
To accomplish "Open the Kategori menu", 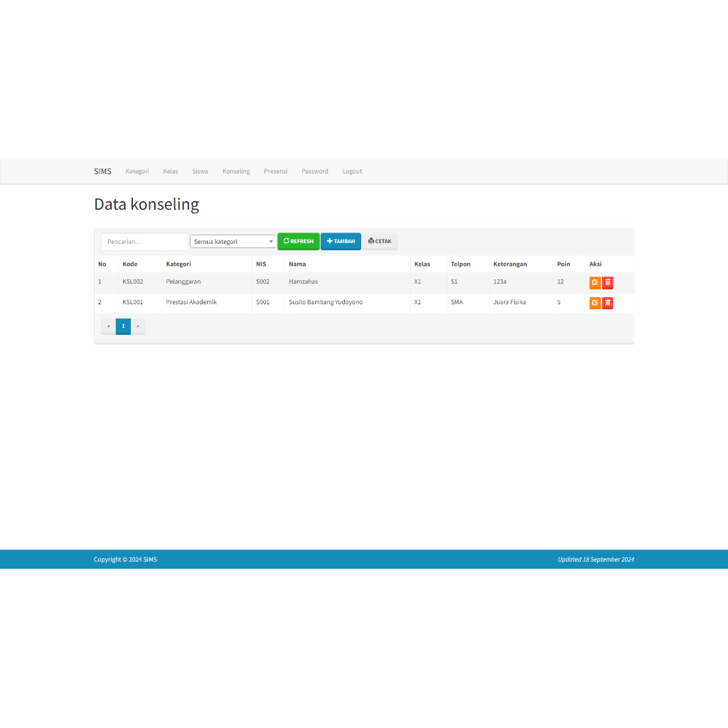I will [x=137, y=171].
